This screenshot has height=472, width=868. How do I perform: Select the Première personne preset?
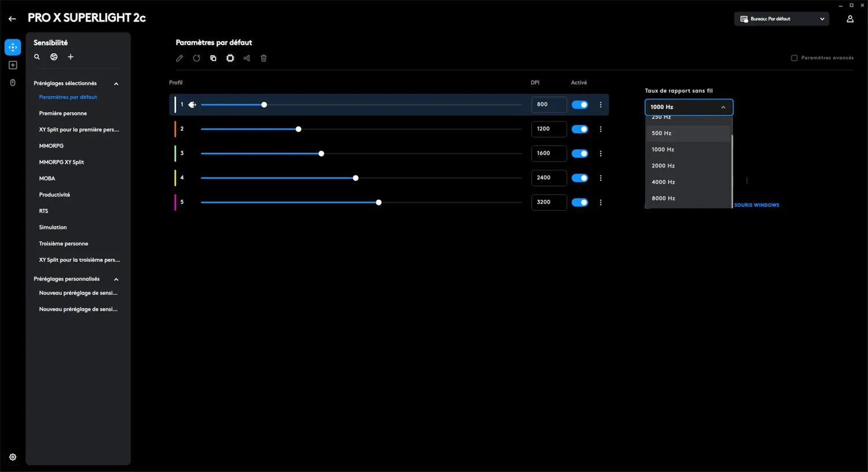click(63, 114)
